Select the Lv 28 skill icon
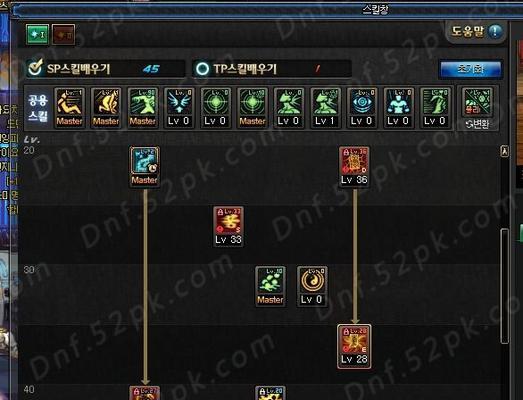Image resolution: width=523 pixels, height=400 pixels. (x=354, y=346)
